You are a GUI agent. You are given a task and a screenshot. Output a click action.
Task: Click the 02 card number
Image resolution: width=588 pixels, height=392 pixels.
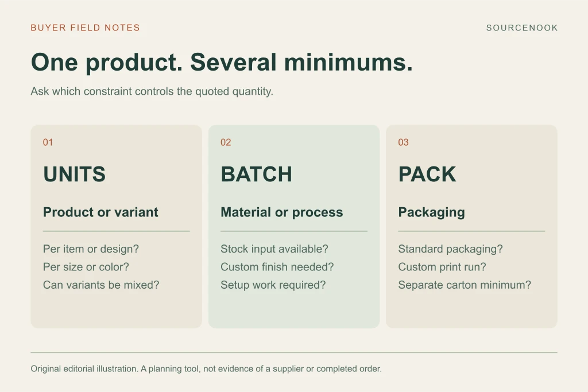[x=226, y=142]
